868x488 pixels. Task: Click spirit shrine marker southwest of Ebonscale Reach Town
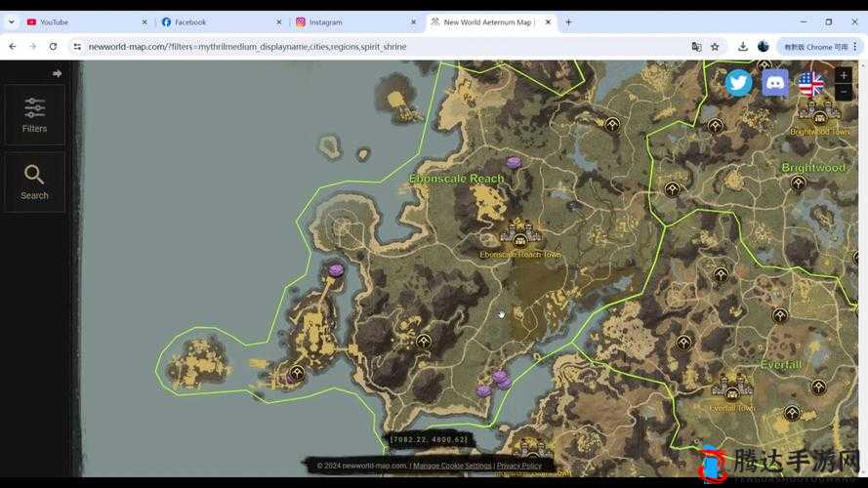[424, 342]
